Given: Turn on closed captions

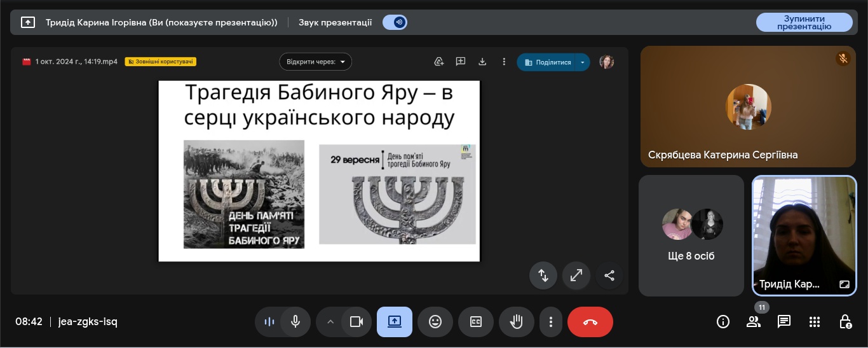Looking at the screenshot, I should coord(476,321).
